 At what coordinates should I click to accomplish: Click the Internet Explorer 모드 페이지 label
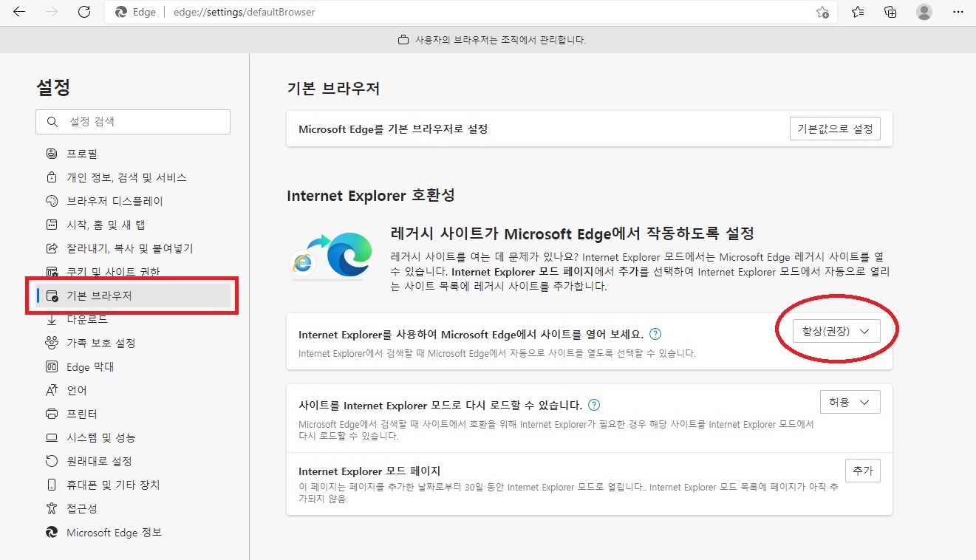pyautogui.click(x=369, y=471)
